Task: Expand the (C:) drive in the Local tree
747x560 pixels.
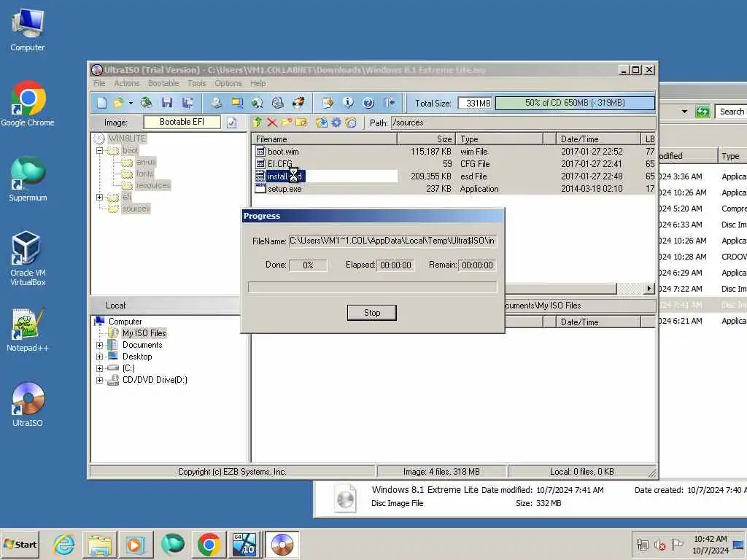Action: pyautogui.click(x=99, y=368)
